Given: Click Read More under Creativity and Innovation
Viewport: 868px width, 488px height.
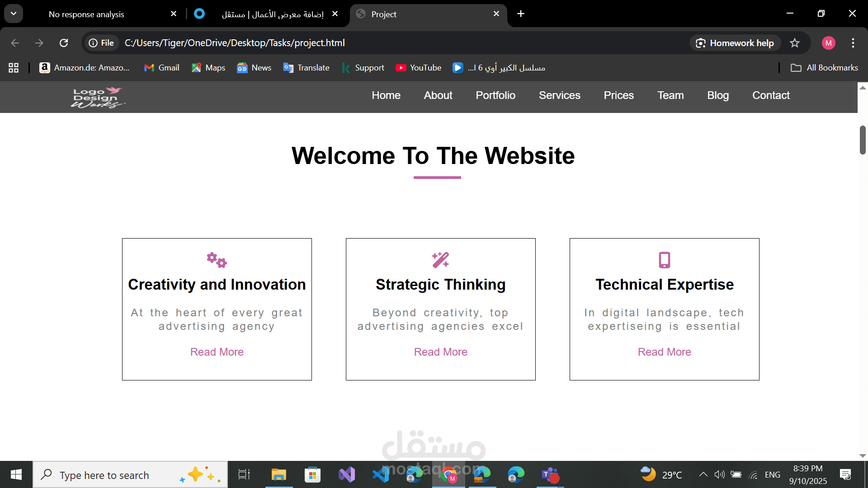Looking at the screenshot, I should click(217, 352).
